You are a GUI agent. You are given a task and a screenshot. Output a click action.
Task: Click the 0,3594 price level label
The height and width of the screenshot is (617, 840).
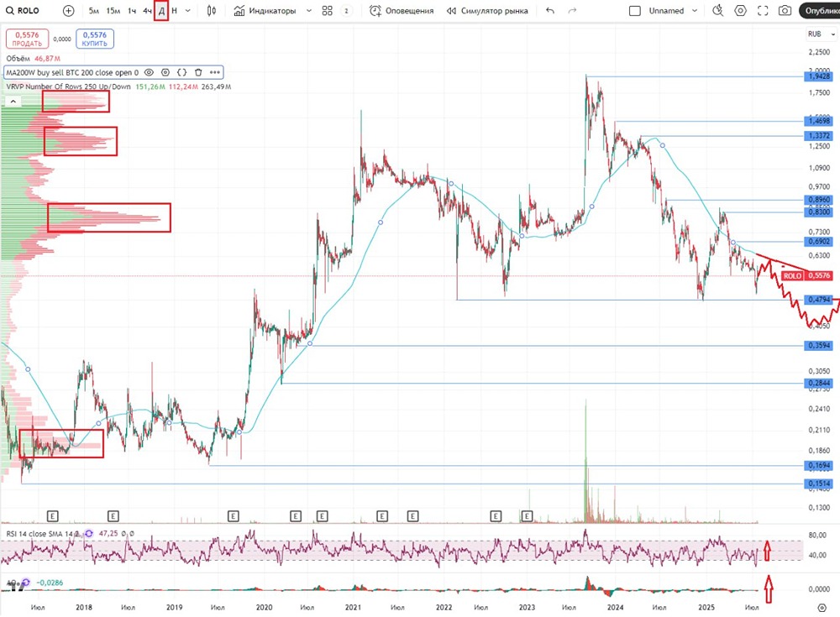tap(819, 346)
